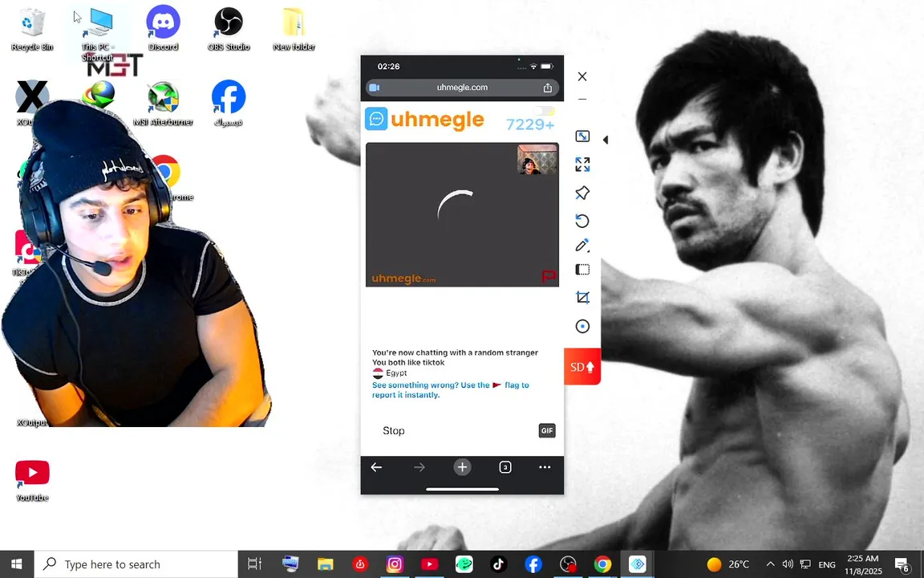Click the red report flag on video
The width and height of the screenshot is (924, 578).
549,276
